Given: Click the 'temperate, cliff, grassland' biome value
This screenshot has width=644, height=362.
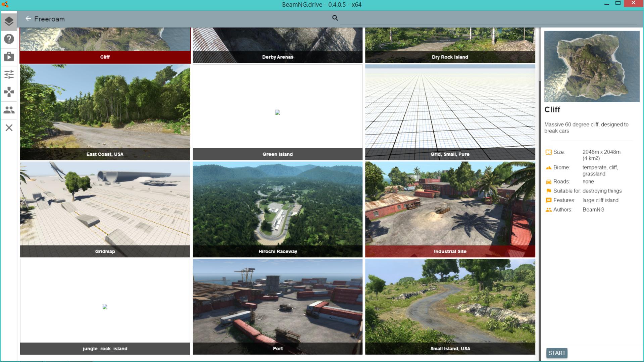Looking at the screenshot, I should point(600,170).
